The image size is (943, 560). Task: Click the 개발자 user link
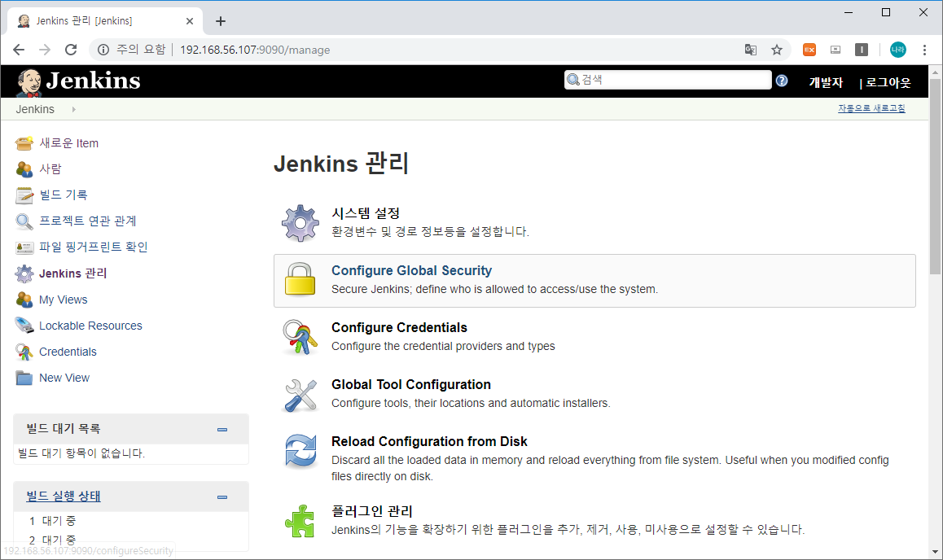[826, 83]
